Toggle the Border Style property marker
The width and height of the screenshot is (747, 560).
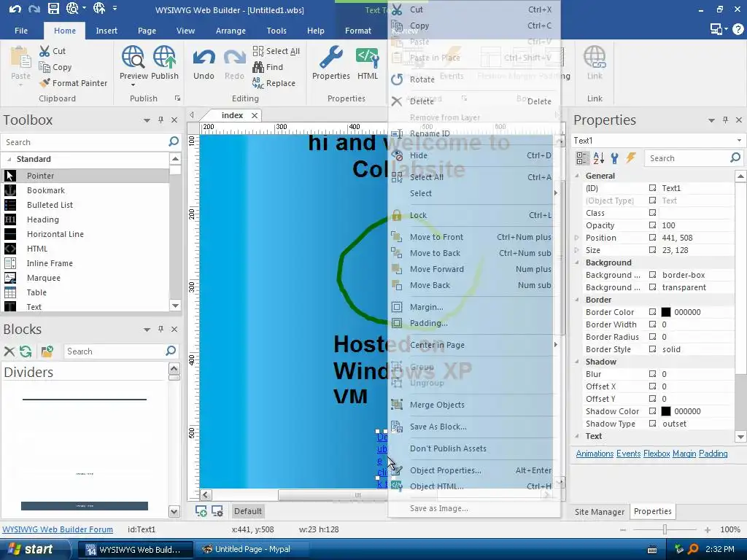pos(652,349)
